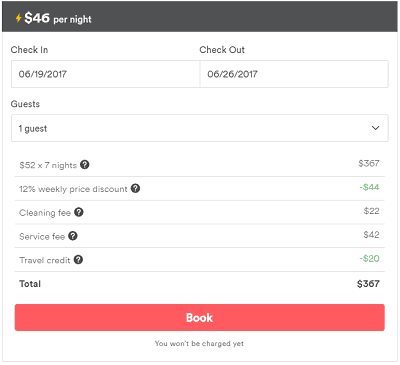
Task: Click the help icon beside $52 x 7 nights
Action: click(x=85, y=165)
